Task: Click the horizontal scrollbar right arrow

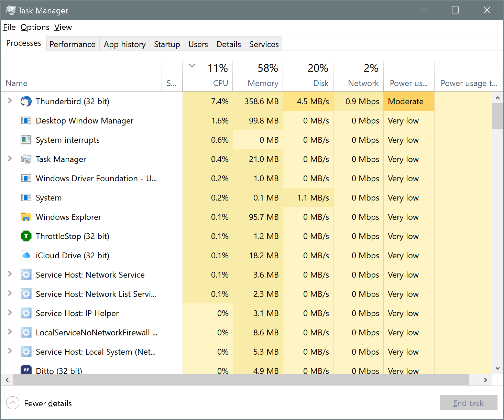Action: pyautogui.click(x=485, y=380)
